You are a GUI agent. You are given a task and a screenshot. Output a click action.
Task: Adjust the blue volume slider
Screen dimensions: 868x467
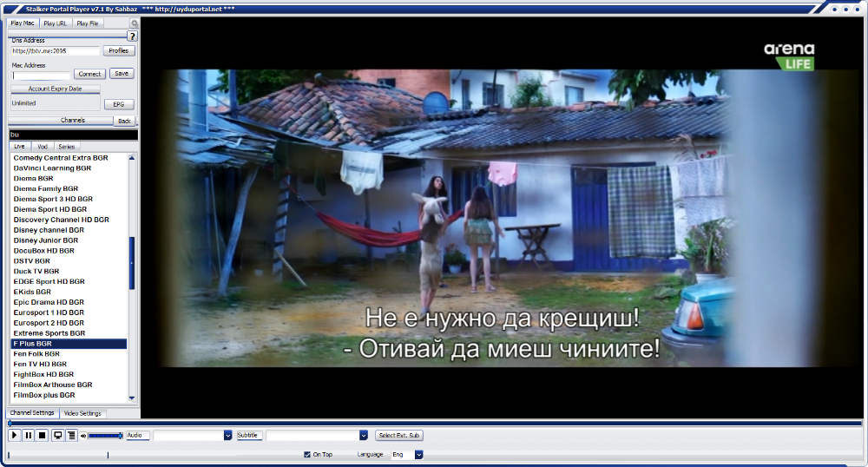click(105, 436)
